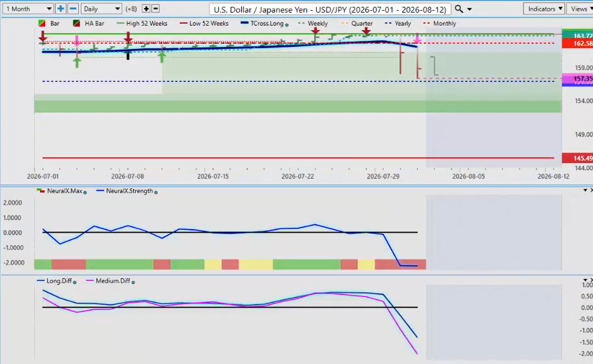This screenshot has height=364, width=593.
Task: Click the 2026-08-05 date axis label
Action: (468, 176)
